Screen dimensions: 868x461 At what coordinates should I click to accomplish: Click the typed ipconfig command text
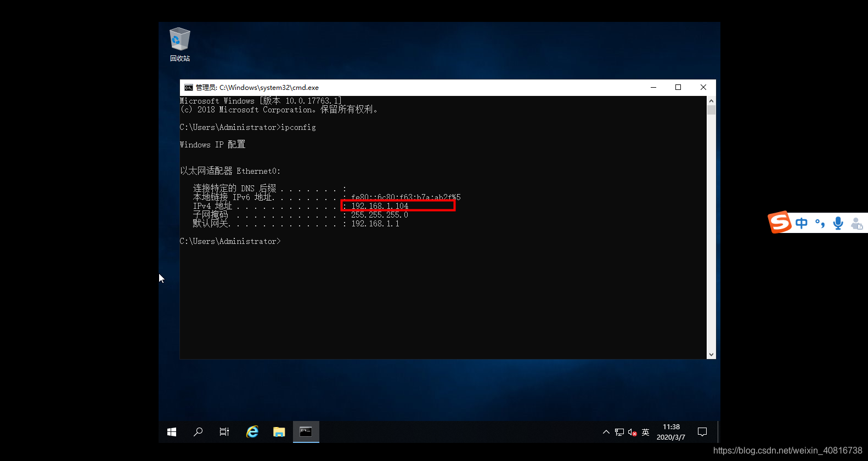298,127
